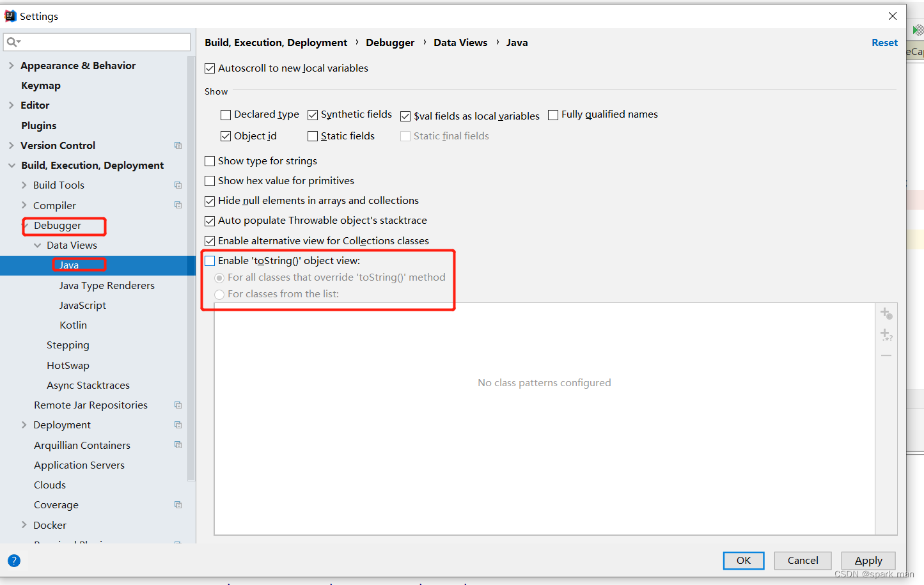This screenshot has height=585, width=924.
Task: Enable Show hex value for primitives
Action: pos(210,181)
